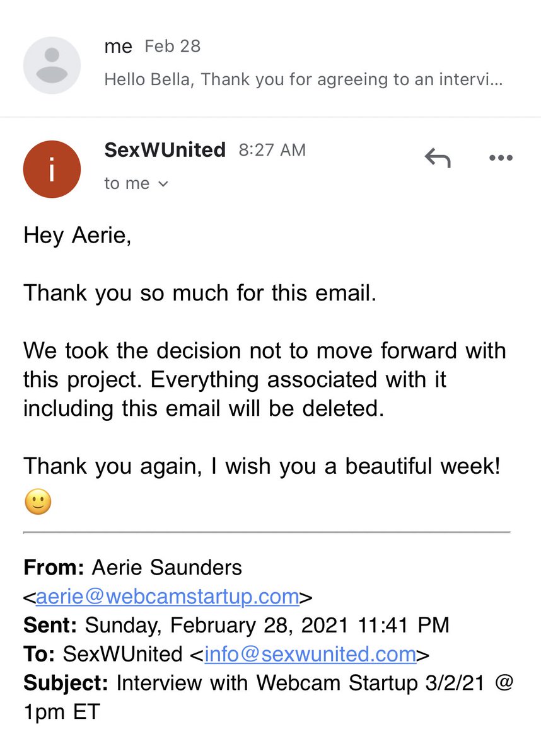The image size is (541, 756).
Task: Tap the reply arrow icon
Action: click(438, 159)
